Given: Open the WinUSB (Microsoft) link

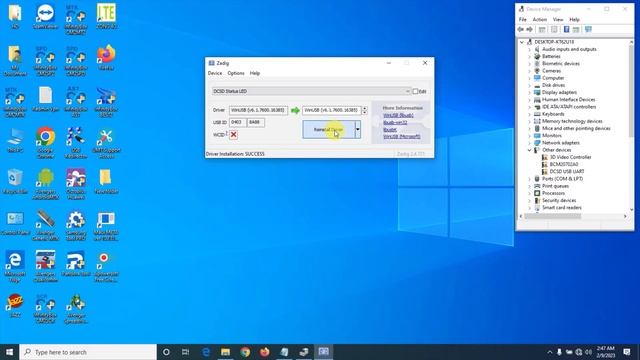Looking at the screenshot, I should click(402, 136).
